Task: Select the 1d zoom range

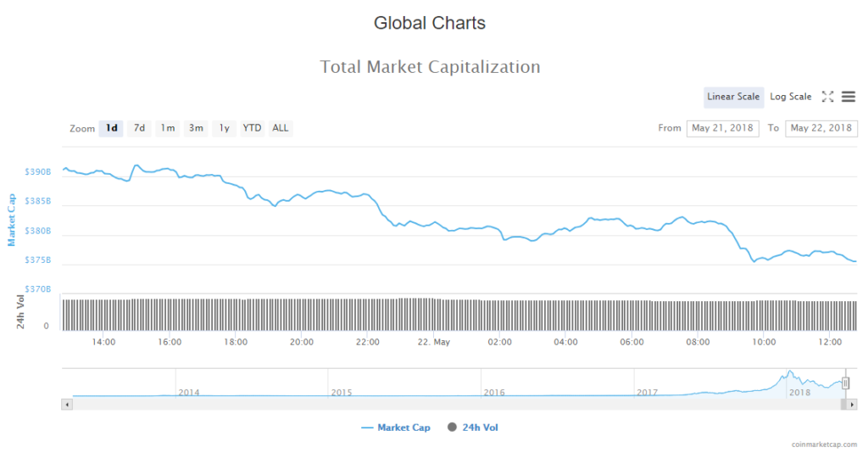Action: pos(111,128)
